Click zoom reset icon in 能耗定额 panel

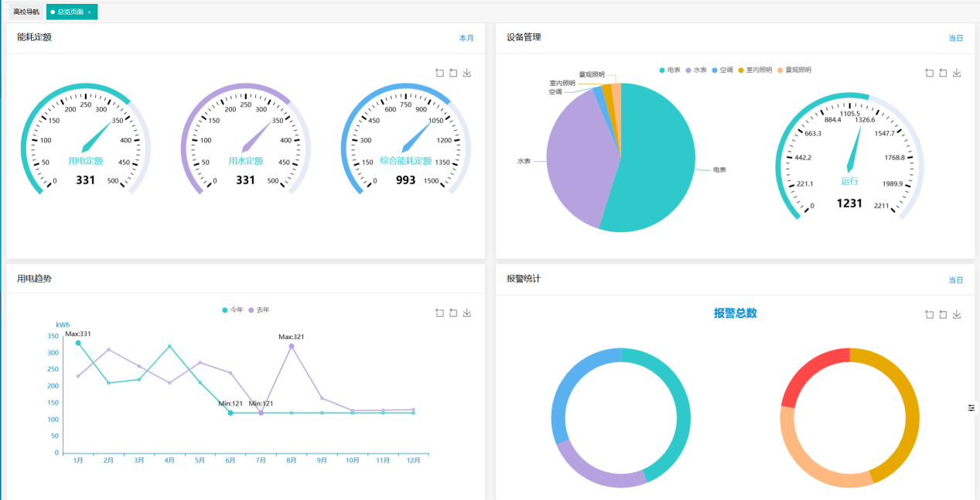(x=453, y=73)
